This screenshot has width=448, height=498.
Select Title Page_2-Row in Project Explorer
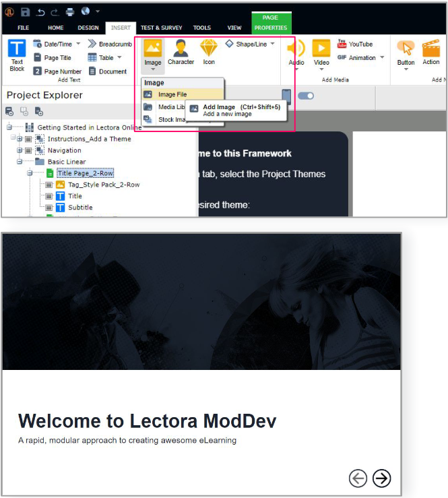pos(85,173)
